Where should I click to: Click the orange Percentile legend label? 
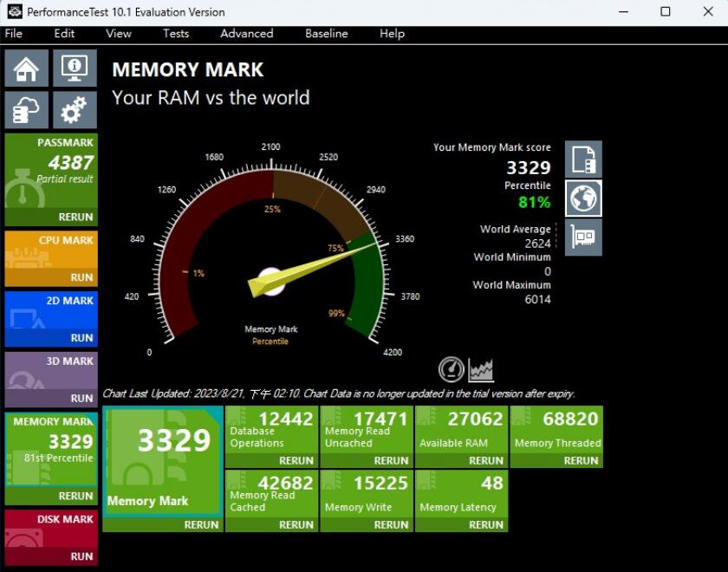[270, 341]
